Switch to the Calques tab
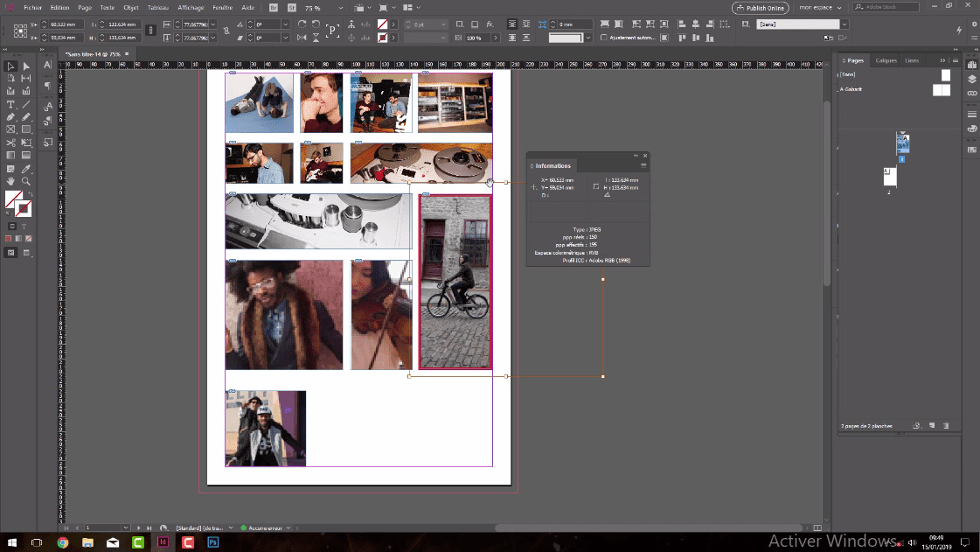 886,60
